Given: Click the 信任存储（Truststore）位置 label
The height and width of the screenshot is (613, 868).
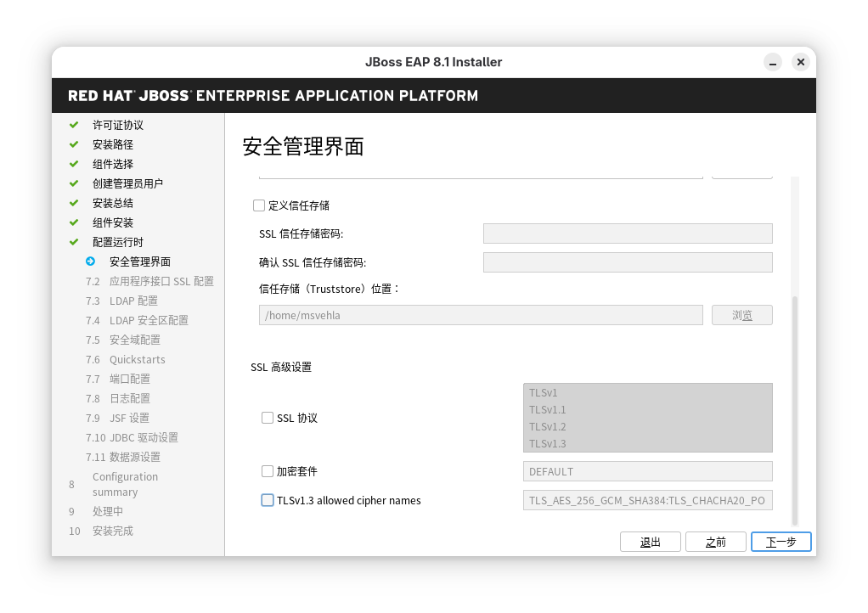Looking at the screenshot, I should tap(329, 289).
